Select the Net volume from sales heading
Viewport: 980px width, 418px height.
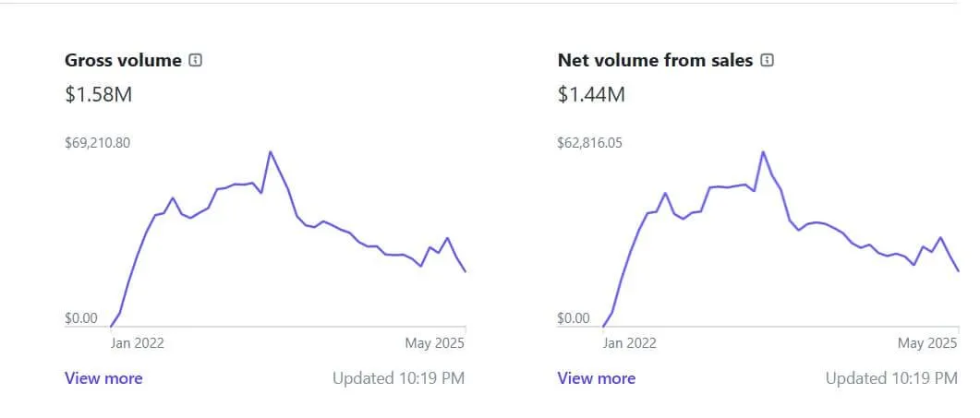[655, 61]
